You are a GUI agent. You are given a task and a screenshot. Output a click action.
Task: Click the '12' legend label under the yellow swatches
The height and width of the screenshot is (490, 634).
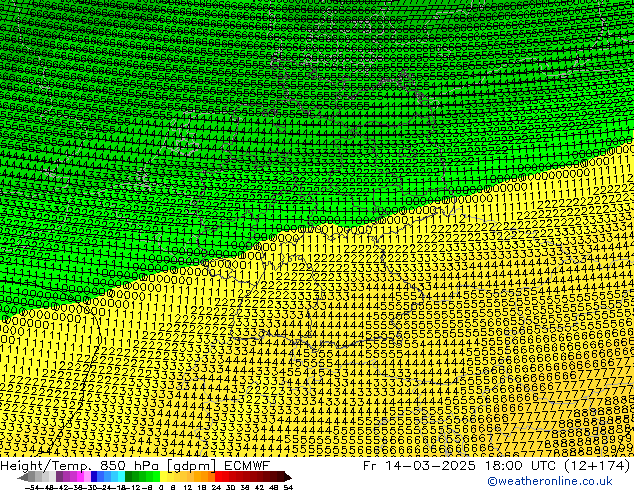(x=188, y=487)
